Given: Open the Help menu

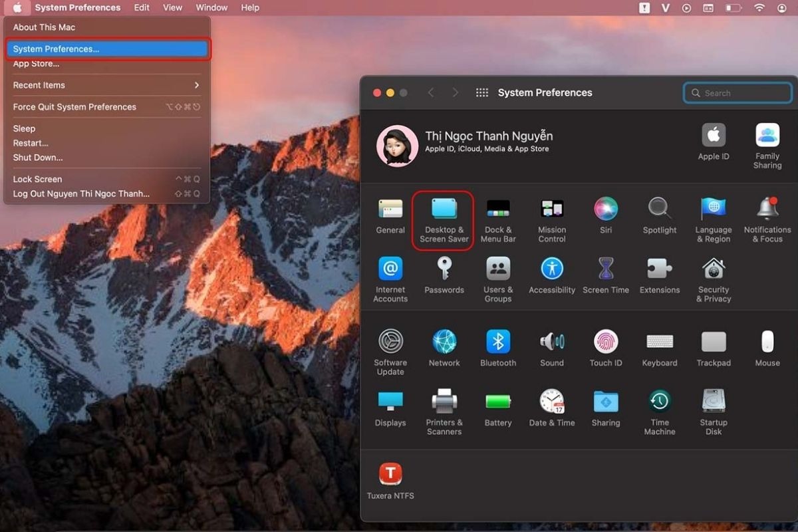Looking at the screenshot, I should 250,8.
